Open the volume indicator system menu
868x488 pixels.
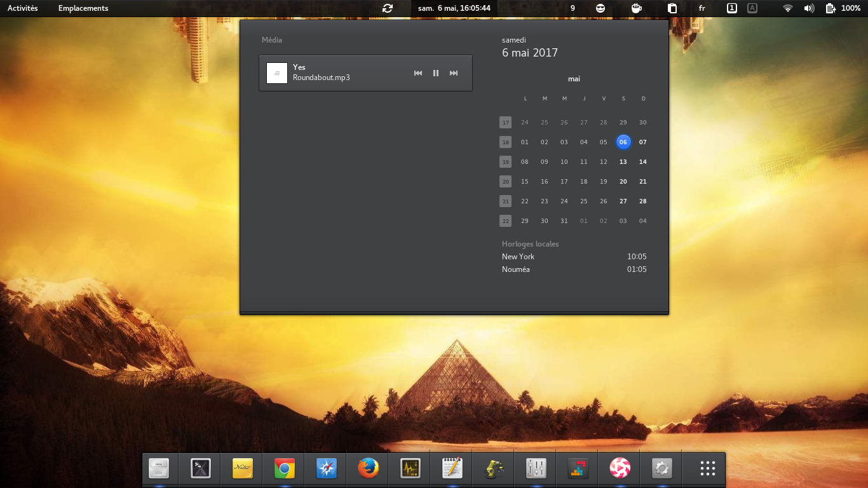click(809, 8)
